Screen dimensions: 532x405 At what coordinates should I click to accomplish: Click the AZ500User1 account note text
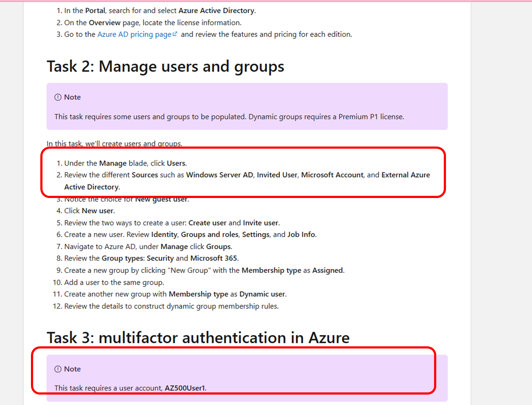click(x=131, y=388)
